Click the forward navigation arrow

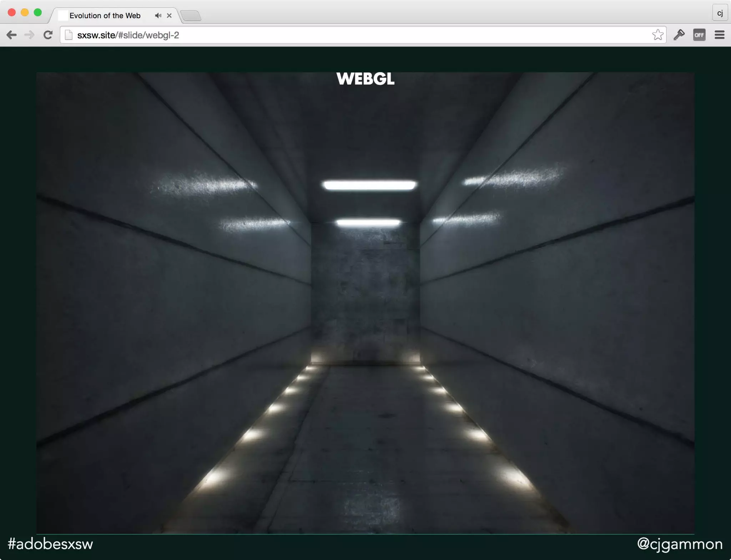click(x=30, y=35)
